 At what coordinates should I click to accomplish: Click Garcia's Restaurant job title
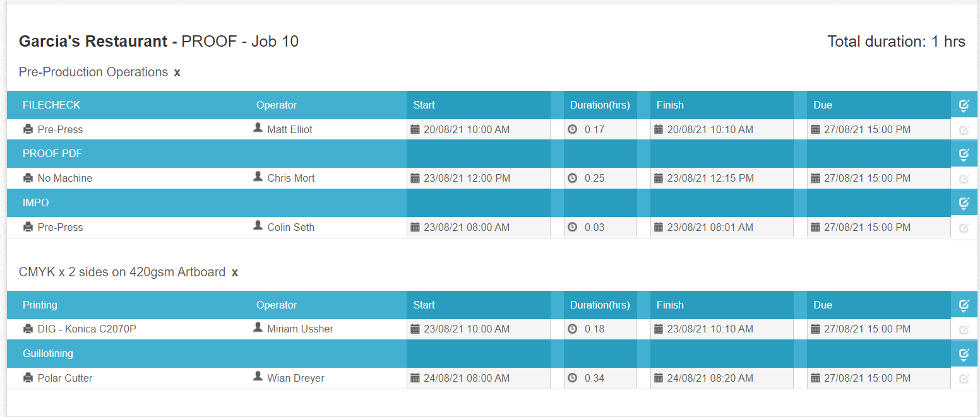tap(158, 42)
